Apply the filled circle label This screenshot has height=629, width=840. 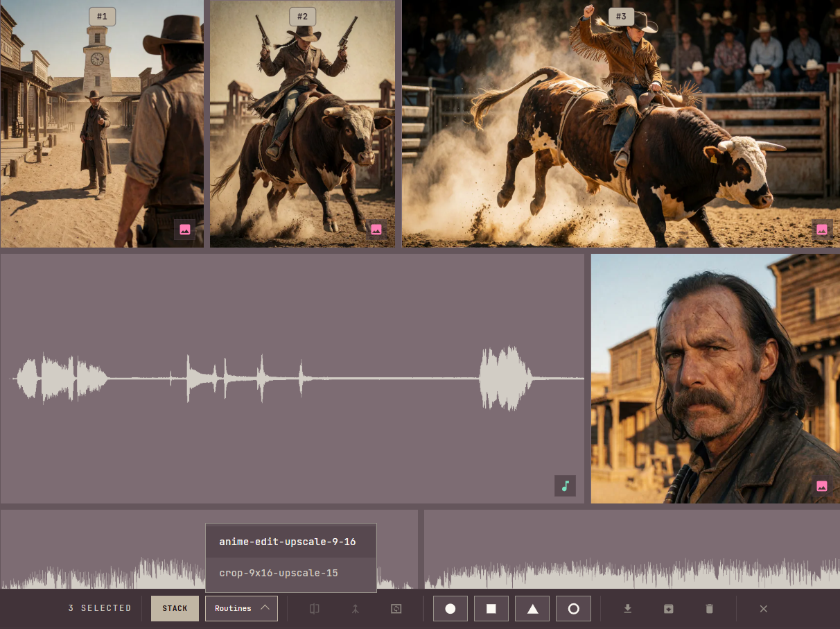[x=450, y=608]
